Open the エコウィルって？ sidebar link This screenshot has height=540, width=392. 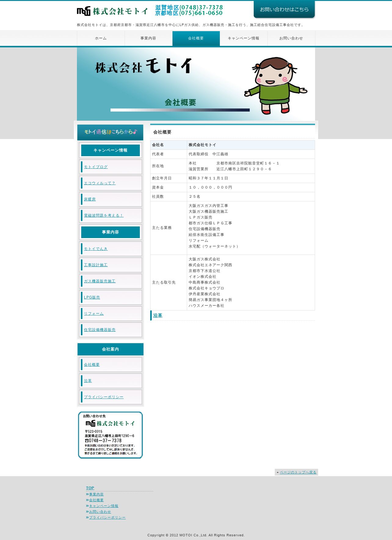tap(100, 183)
